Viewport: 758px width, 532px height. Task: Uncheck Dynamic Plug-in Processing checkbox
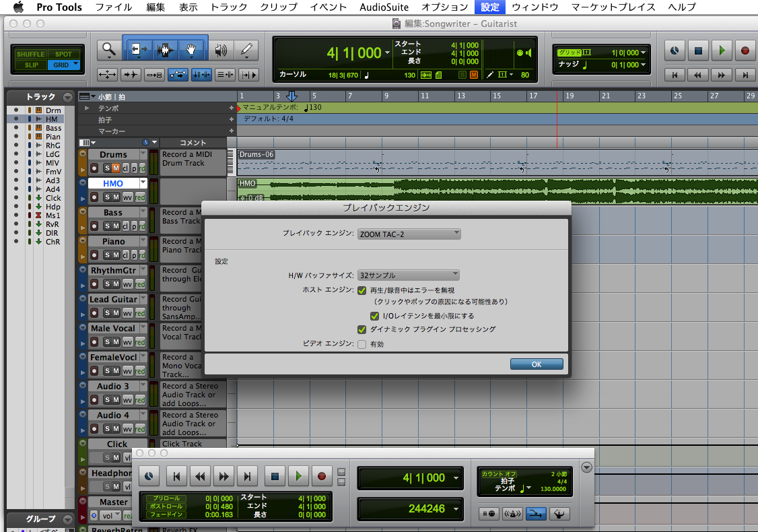click(361, 330)
